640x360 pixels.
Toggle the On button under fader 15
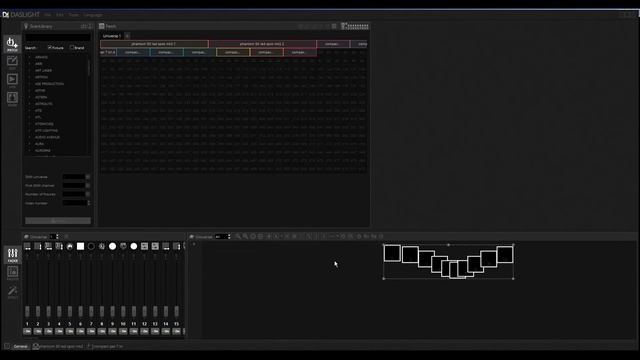tap(176, 331)
